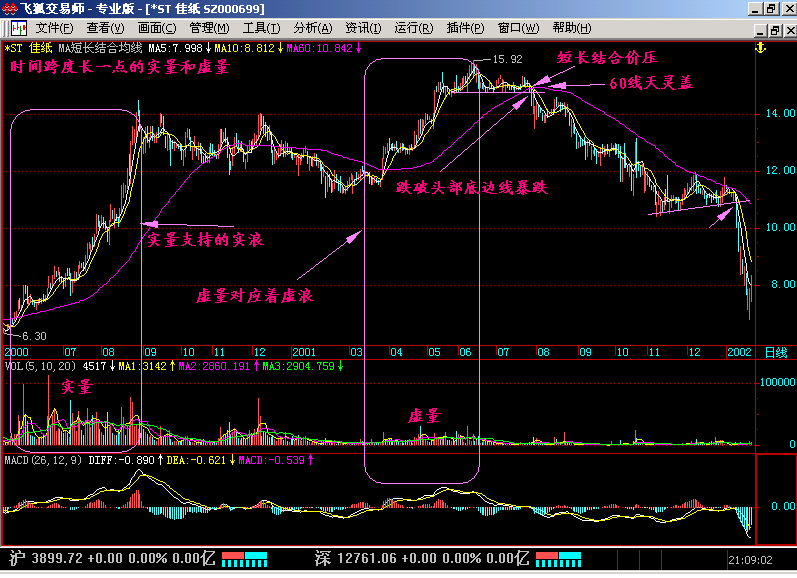797x578 pixels.
Task: Open the 分析(A) menu
Action: [x=313, y=28]
